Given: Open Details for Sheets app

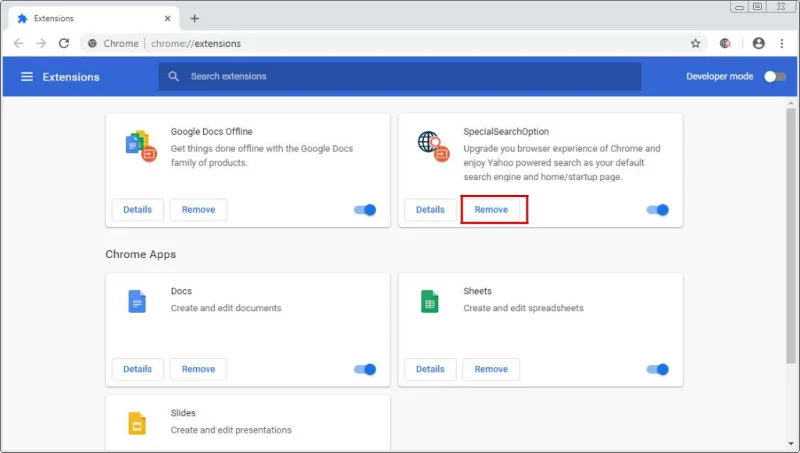Looking at the screenshot, I should (x=430, y=369).
